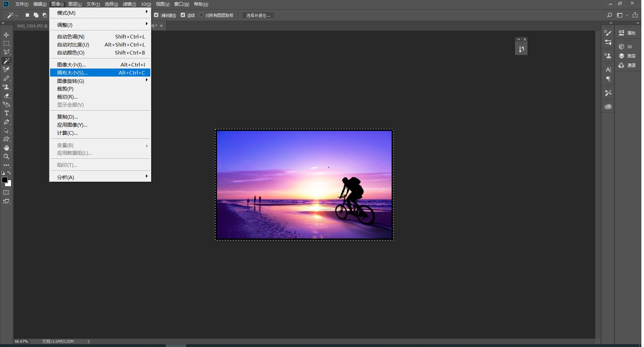Select the Eyedropper tool

[x=6, y=70]
